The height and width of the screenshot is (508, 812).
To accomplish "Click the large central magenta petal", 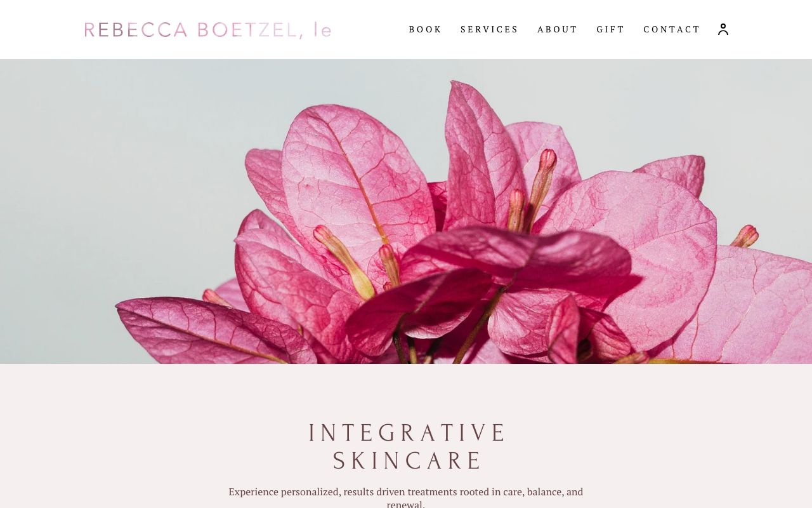I will 507,260.
